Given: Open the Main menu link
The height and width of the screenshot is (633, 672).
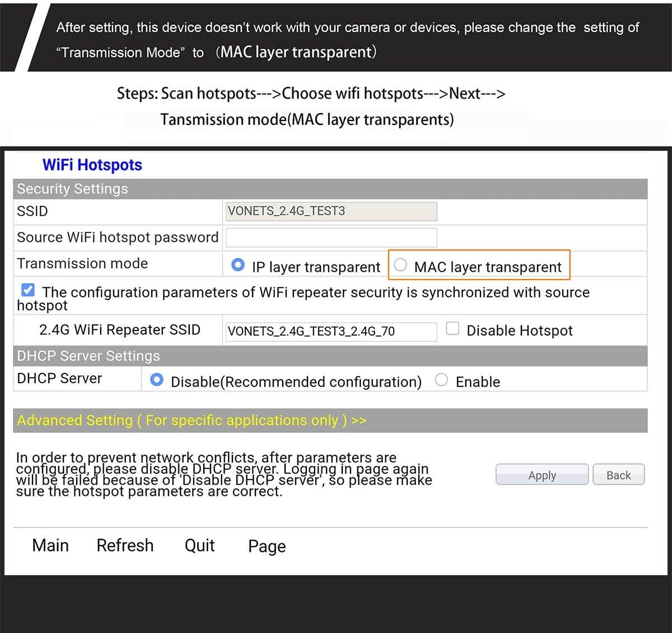Looking at the screenshot, I should (x=50, y=545).
